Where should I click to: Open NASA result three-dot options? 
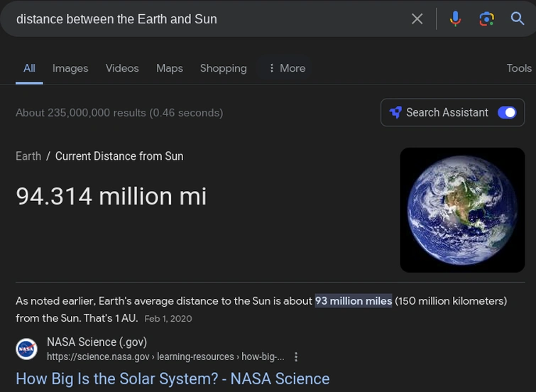(296, 356)
